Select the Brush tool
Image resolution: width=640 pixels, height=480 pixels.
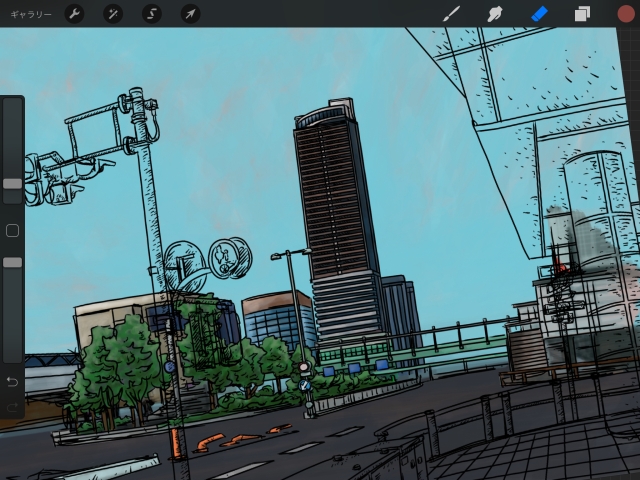pos(451,14)
